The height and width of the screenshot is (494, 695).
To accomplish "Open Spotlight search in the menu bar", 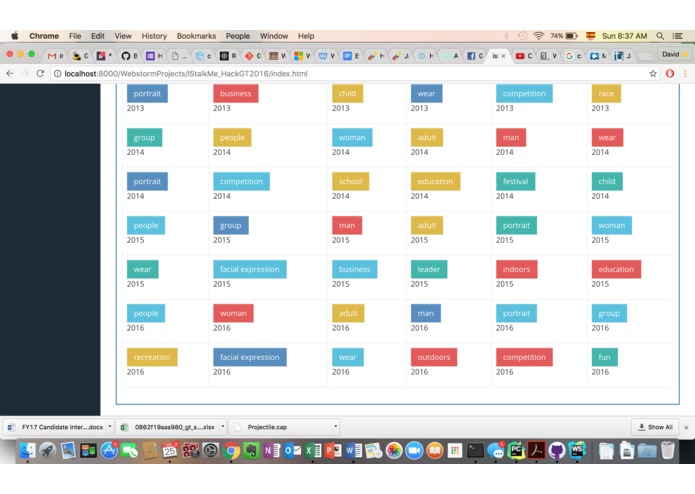I will pyautogui.click(x=660, y=36).
